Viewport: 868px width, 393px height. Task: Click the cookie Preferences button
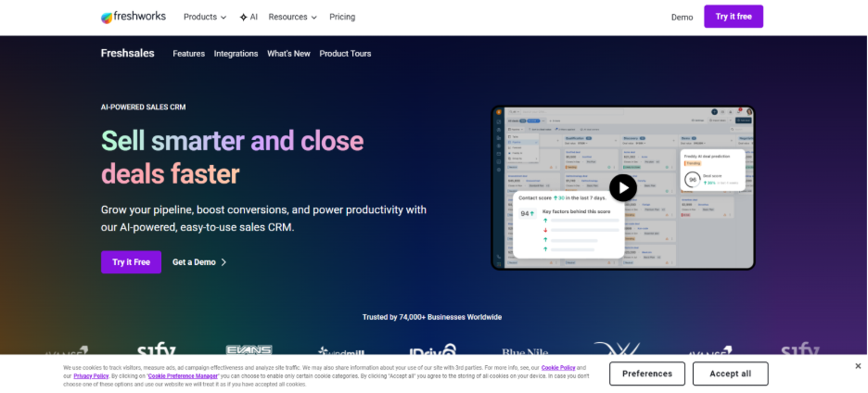pos(647,374)
